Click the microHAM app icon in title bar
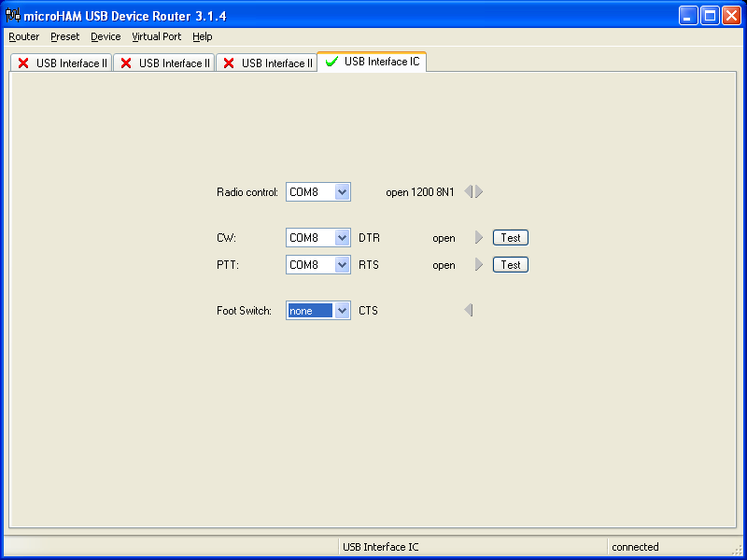 click(x=13, y=15)
